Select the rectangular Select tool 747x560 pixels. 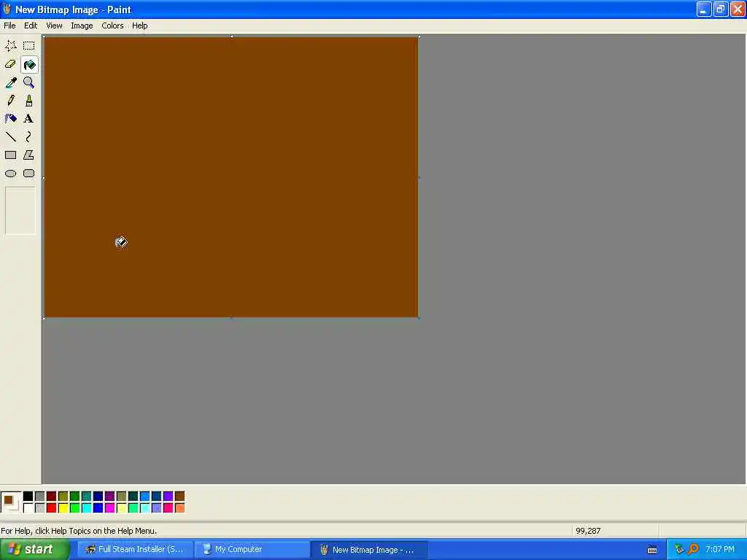(28, 46)
